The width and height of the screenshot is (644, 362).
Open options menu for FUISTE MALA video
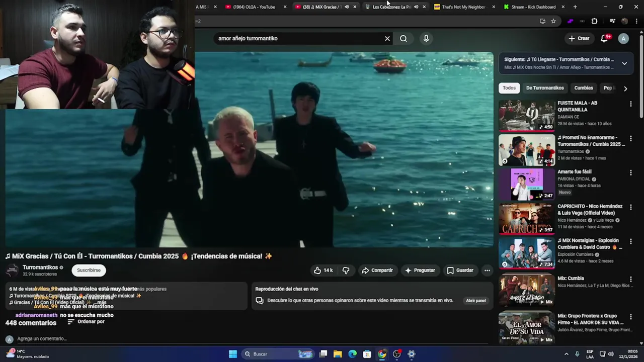630,104
